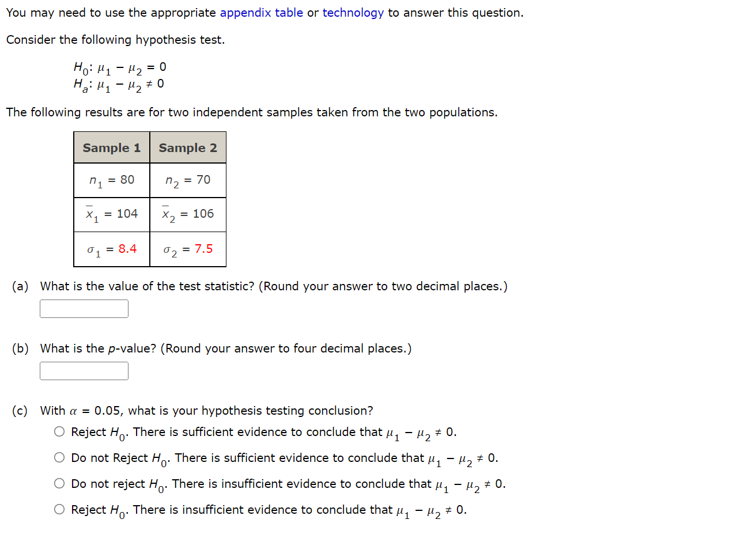Select the cell showing n1 = 80
Screen dimensions: 756x542
click(x=111, y=180)
